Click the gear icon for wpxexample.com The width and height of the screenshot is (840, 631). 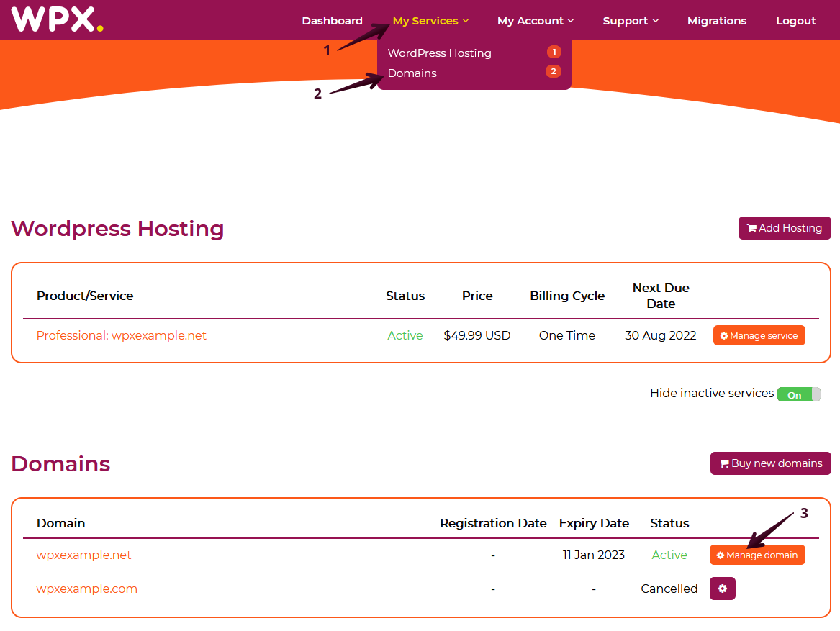(x=722, y=589)
